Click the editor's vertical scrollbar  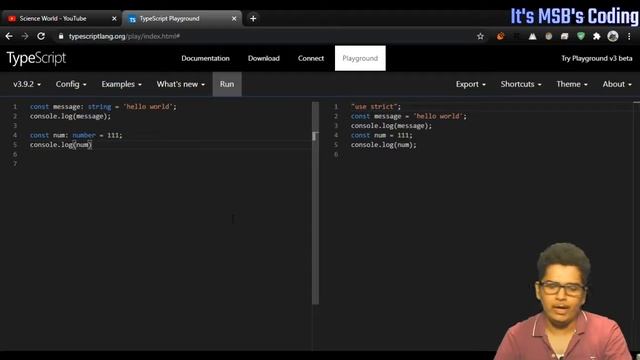(x=315, y=203)
